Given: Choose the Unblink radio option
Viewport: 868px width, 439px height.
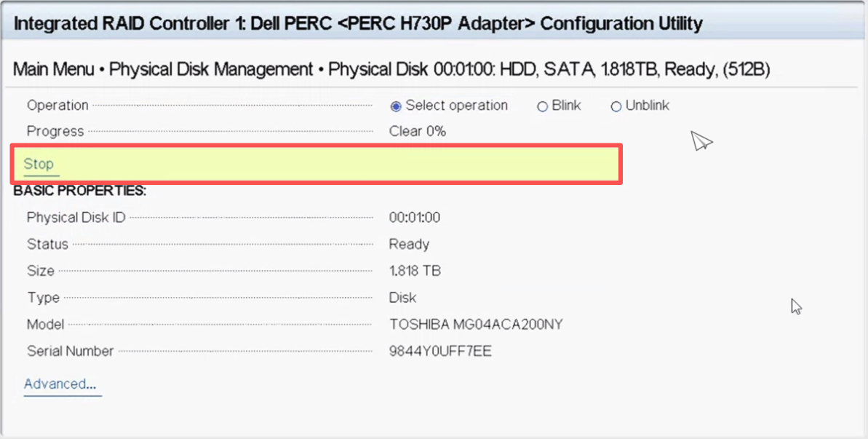Looking at the screenshot, I should click(x=616, y=106).
